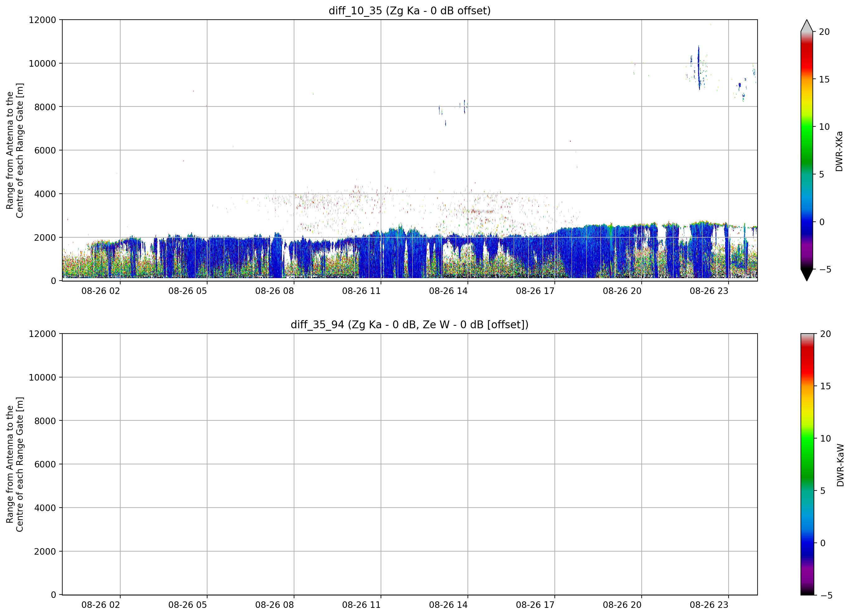This screenshot has height=616, width=851.
Task: Pick the blue zero level on DWR-KaW colorbar
Action: tap(807, 543)
